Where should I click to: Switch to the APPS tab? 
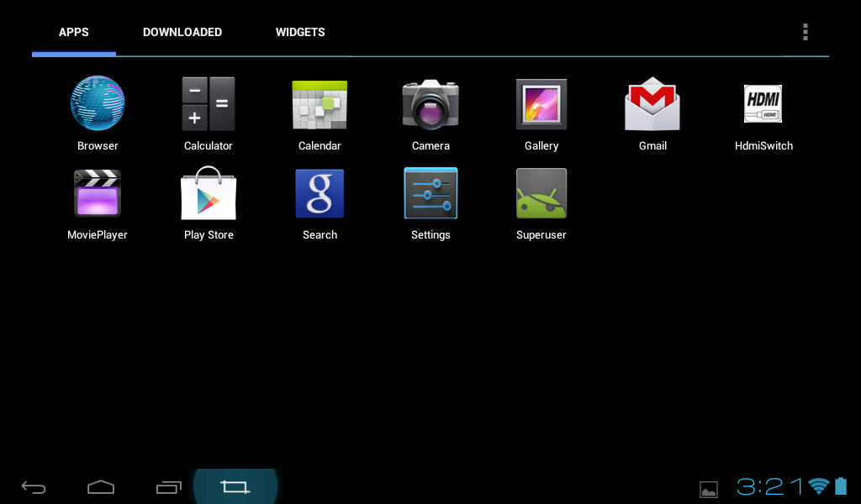coord(74,33)
